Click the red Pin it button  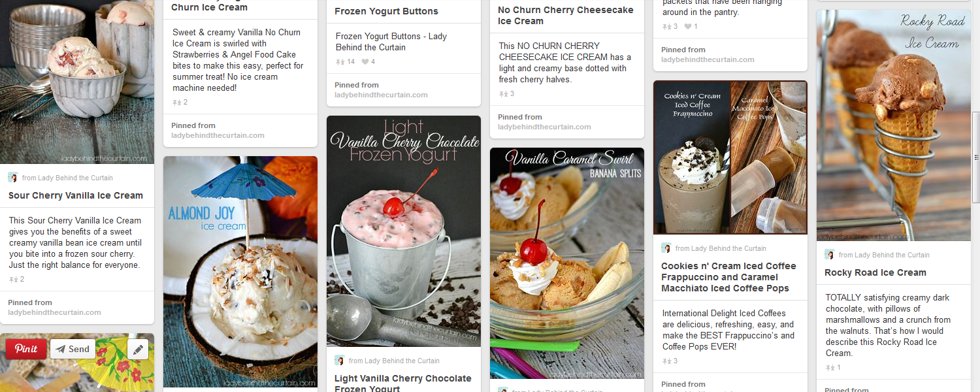tap(26, 349)
